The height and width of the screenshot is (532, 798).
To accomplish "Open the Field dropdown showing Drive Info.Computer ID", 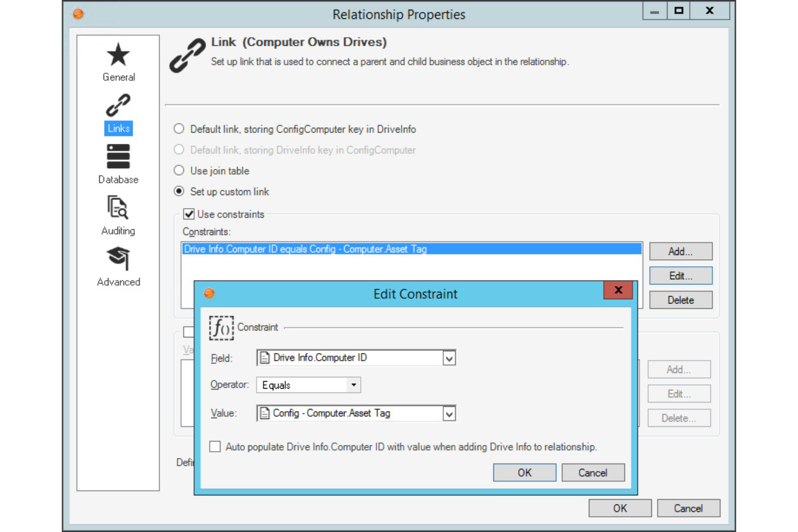I will pos(450,357).
